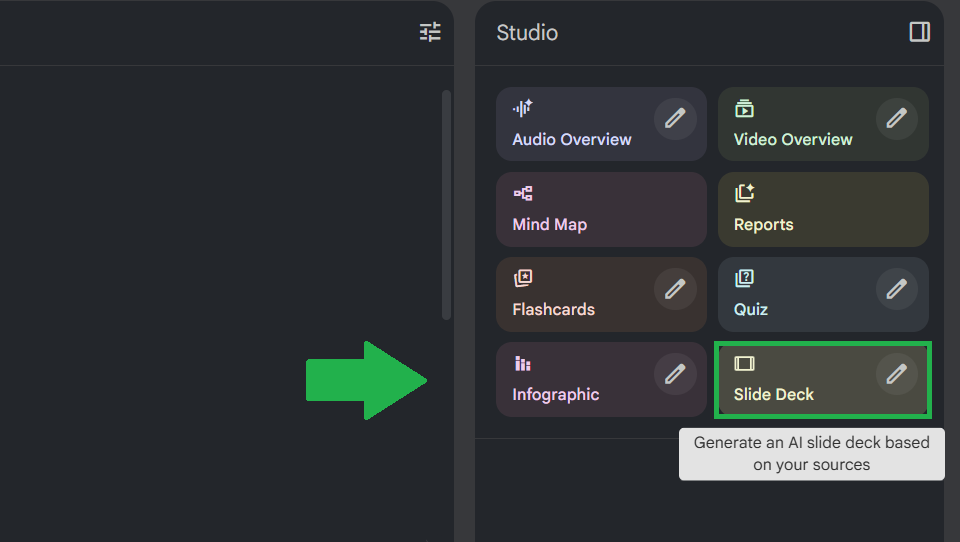
Task: Click the Slide Deck tooltip text
Action: [811, 454]
